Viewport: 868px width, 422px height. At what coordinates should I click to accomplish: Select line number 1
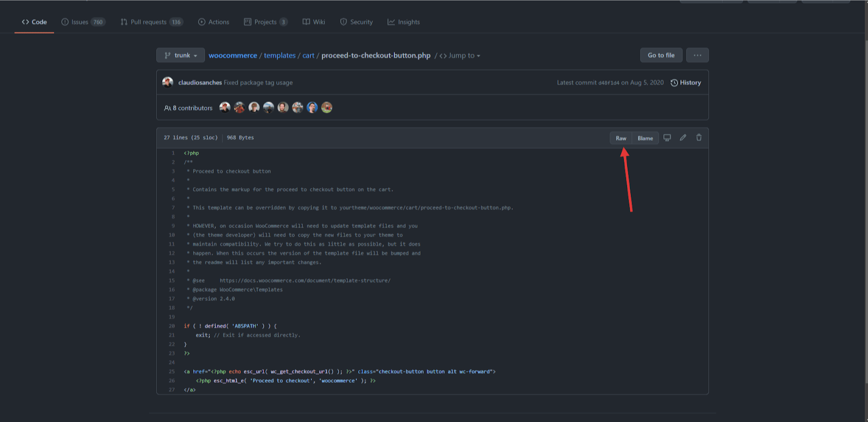point(173,153)
